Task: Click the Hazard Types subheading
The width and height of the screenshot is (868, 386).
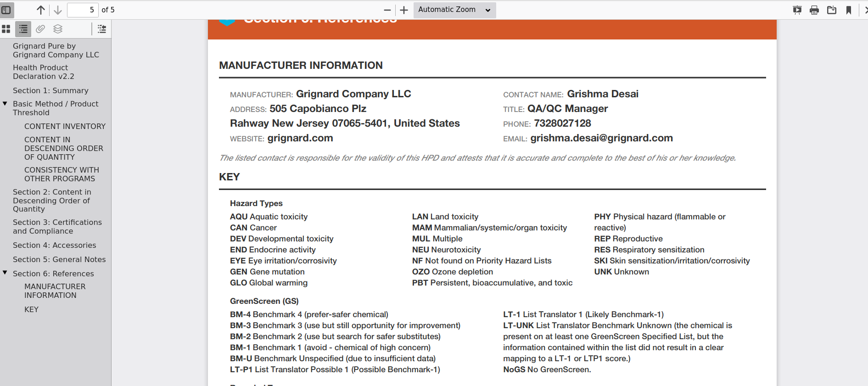Action: (x=256, y=203)
